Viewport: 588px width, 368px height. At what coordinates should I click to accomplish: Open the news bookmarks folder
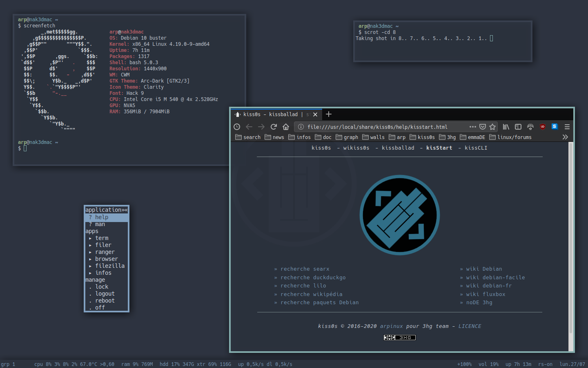click(x=274, y=137)
